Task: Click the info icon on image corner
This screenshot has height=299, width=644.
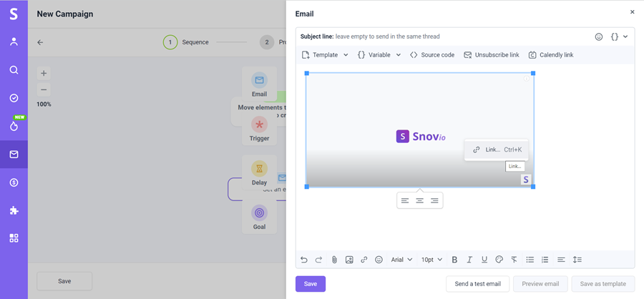Action: point(527,79)
